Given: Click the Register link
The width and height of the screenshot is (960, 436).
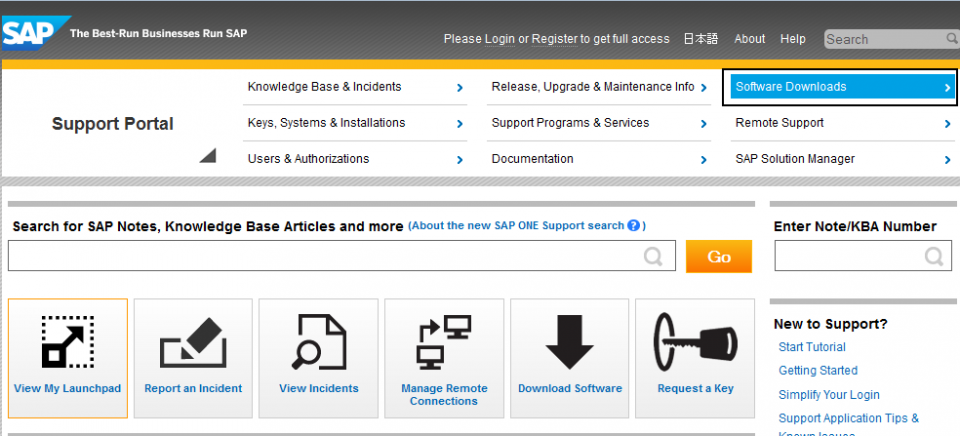Looking at the screenshot, I should pyautogui.click(x=554, y=39).
